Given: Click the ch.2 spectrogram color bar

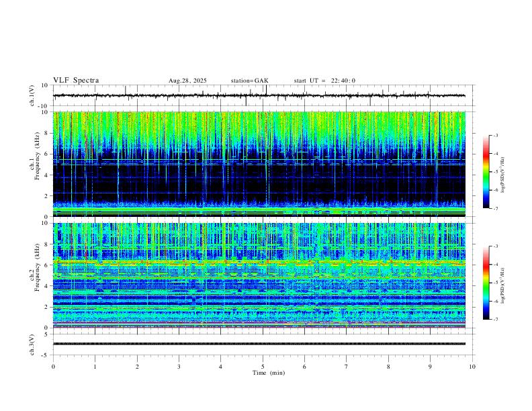Looking at the screenshot, I should click(x=486, y=283).
